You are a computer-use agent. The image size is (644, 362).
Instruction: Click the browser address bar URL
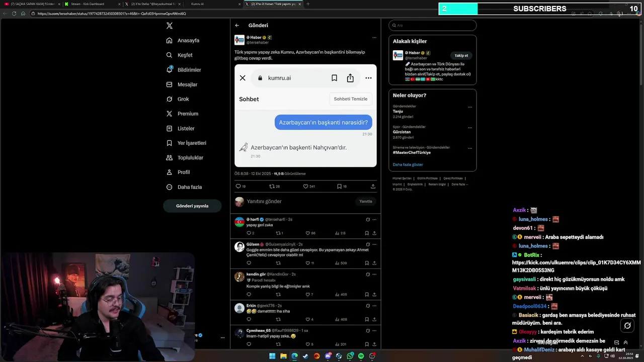pos(112,14)
